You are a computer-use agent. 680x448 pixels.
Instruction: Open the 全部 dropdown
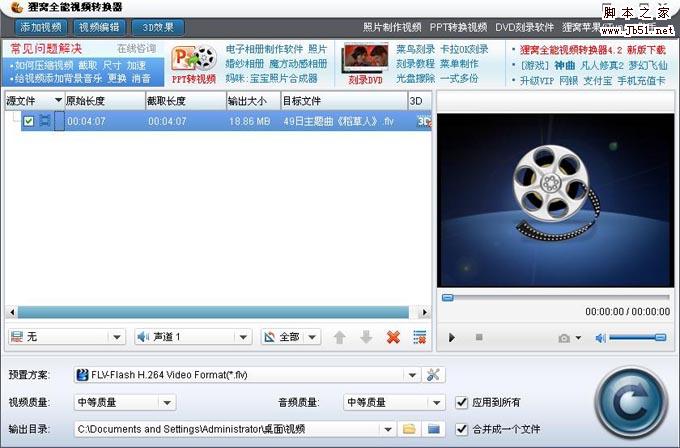click(x=312, y=337)
